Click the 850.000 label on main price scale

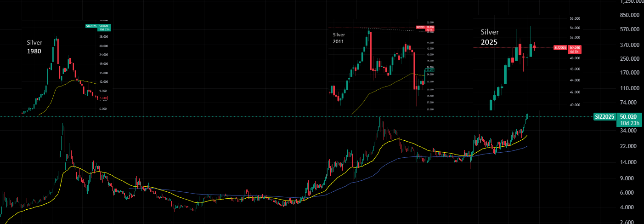(629, 15)
